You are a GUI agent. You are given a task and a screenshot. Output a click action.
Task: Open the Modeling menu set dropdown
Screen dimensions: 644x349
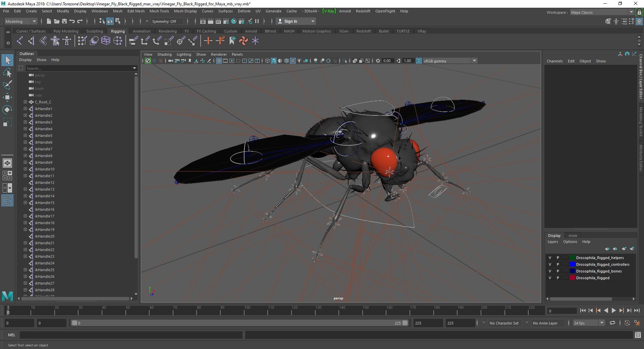tap(21, 21)
